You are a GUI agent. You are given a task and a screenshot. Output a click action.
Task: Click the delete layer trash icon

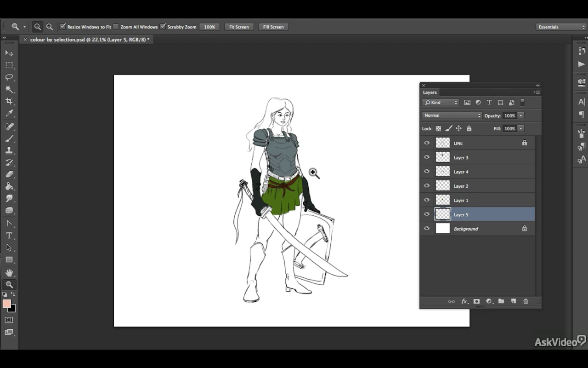(526, 301)
